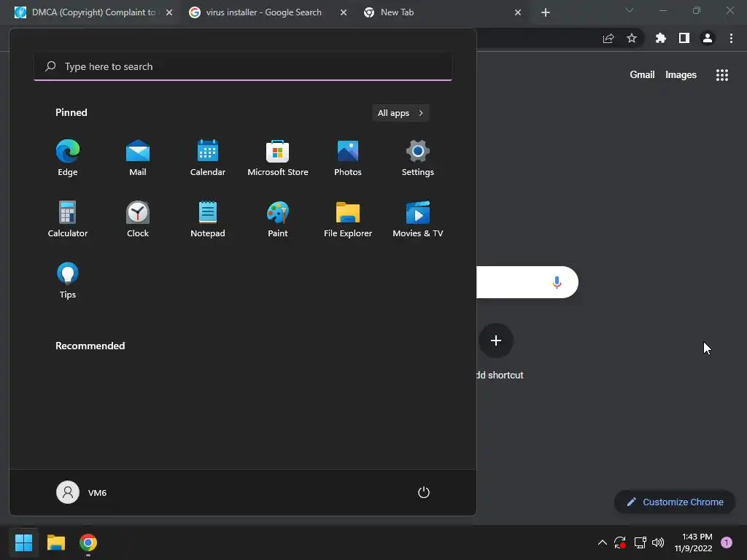
Task: Open Microsoft Store
Action: (x=278, y=158)
